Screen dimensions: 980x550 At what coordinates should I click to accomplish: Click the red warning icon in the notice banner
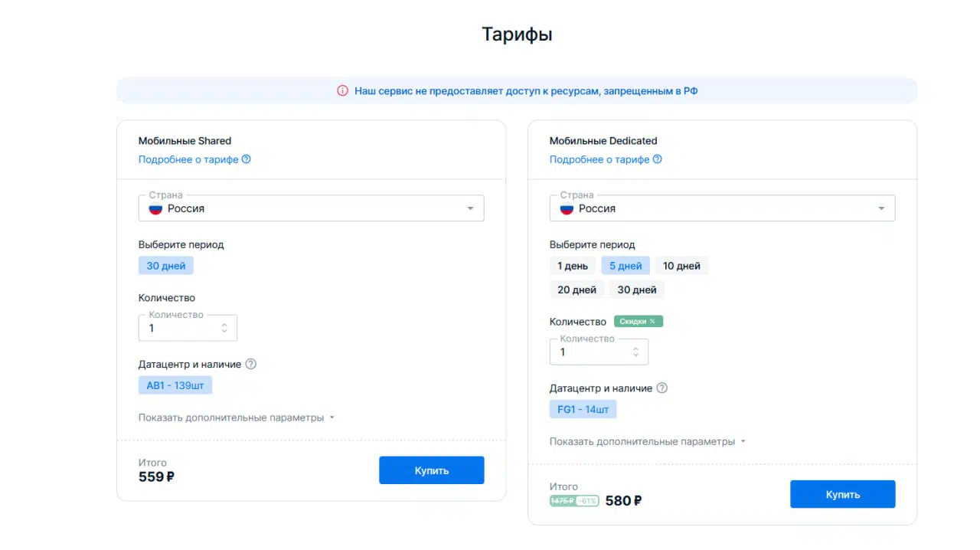click(x=342, y=90)
